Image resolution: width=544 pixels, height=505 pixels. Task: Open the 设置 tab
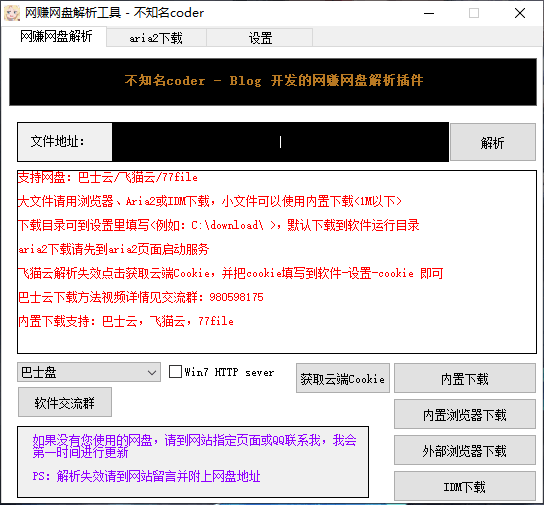pos(260,38)
